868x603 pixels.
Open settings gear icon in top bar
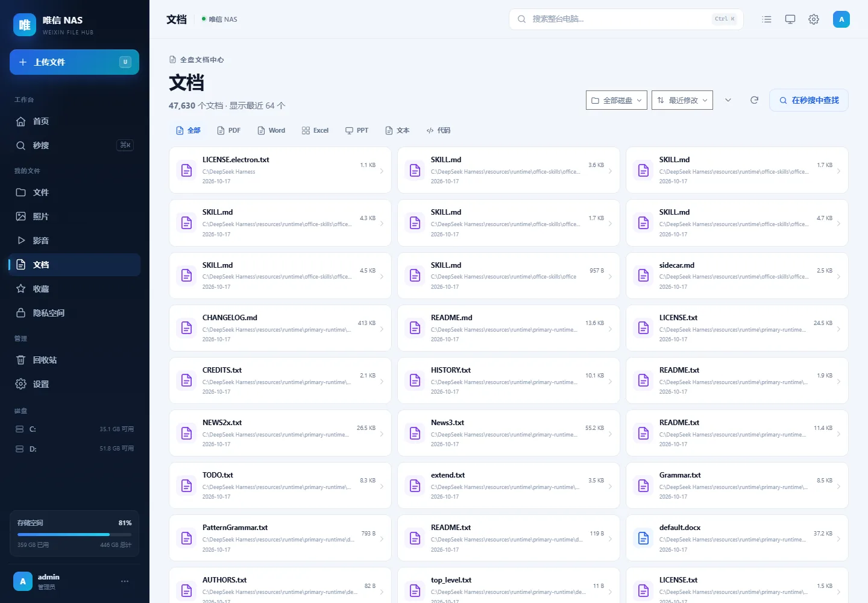tap(814, 19)
